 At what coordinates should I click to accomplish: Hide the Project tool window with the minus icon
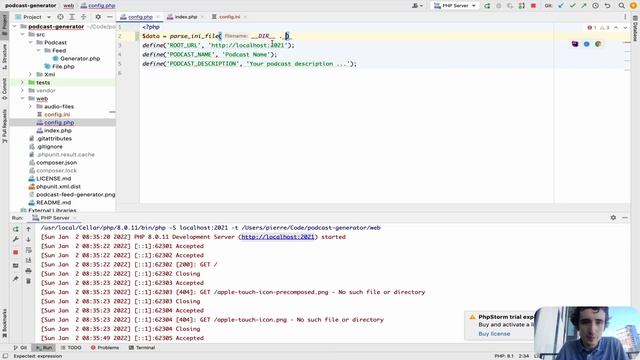pos(109,17)
